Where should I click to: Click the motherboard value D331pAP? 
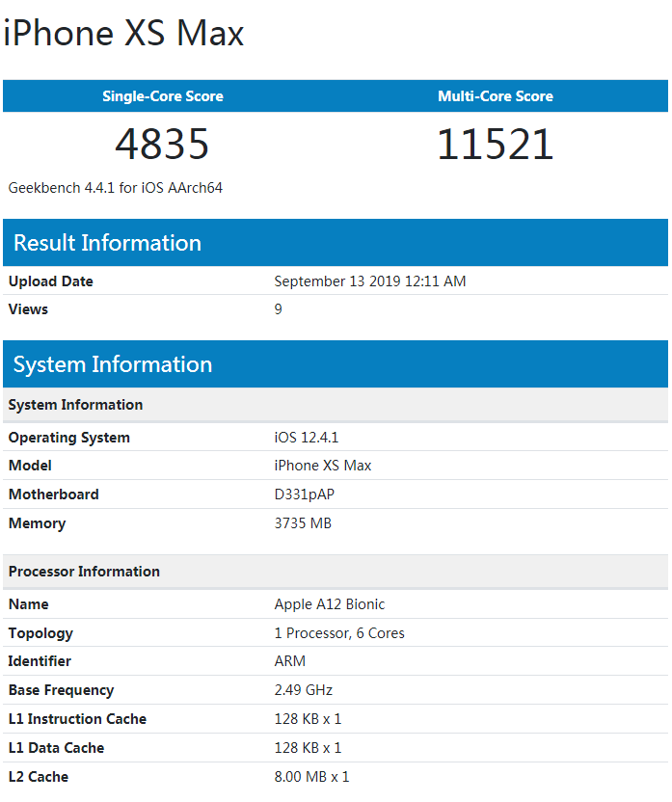click(x=305, y=495)
